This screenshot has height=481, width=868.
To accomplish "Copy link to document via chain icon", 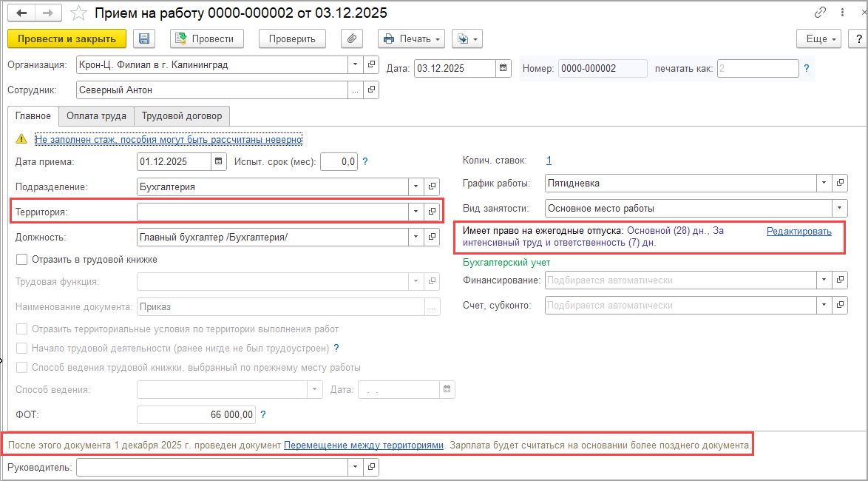I will pos(820,13).
